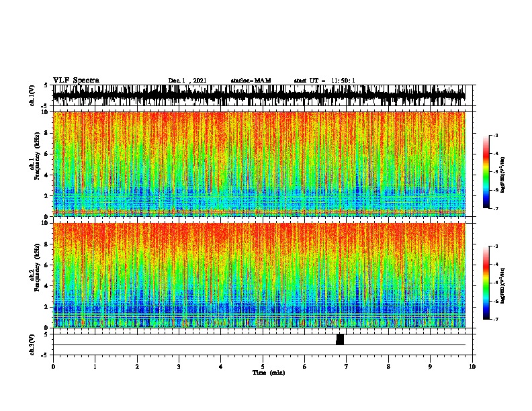Image resolution: width=532 pixels, height=411 pixels.
Task: Click the black pulse in ch.3 plot
Action: tap(340, 339)
